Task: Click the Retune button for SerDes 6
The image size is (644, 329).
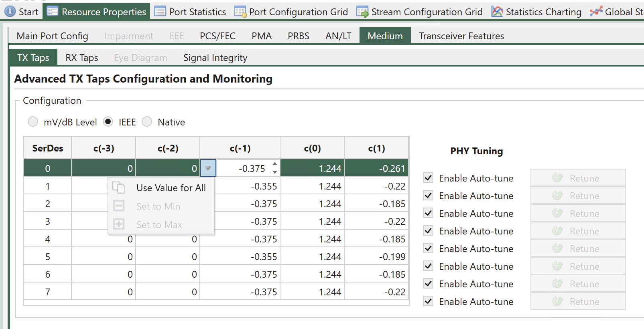Action: [x=578, y=284]
